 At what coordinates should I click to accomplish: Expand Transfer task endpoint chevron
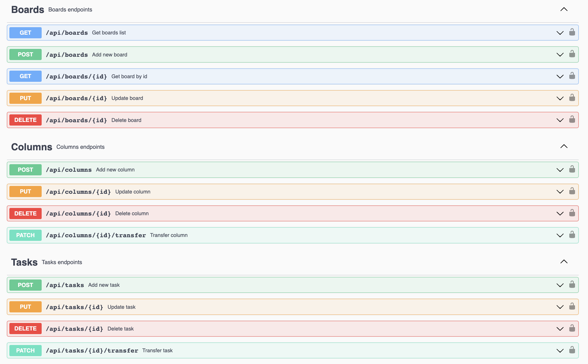pyautogui.click(x=560, y=351)
